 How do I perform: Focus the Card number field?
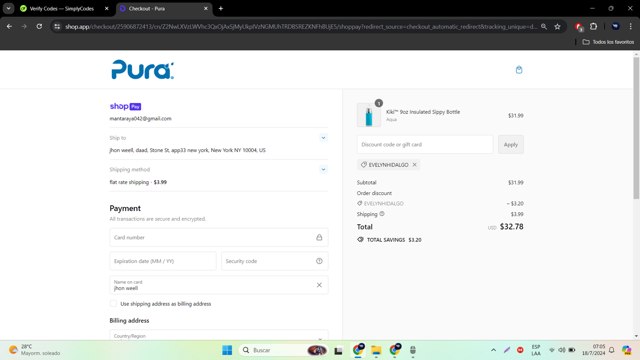point(219,238)
